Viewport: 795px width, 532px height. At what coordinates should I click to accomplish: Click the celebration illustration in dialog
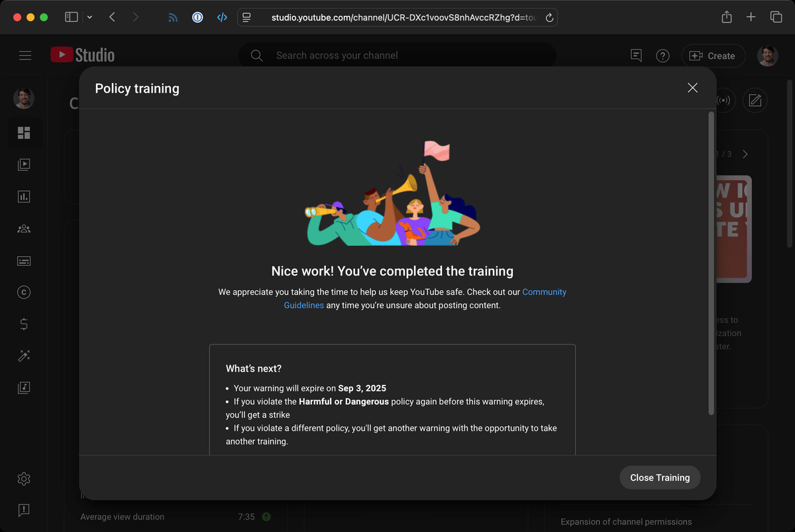[393, 193]
